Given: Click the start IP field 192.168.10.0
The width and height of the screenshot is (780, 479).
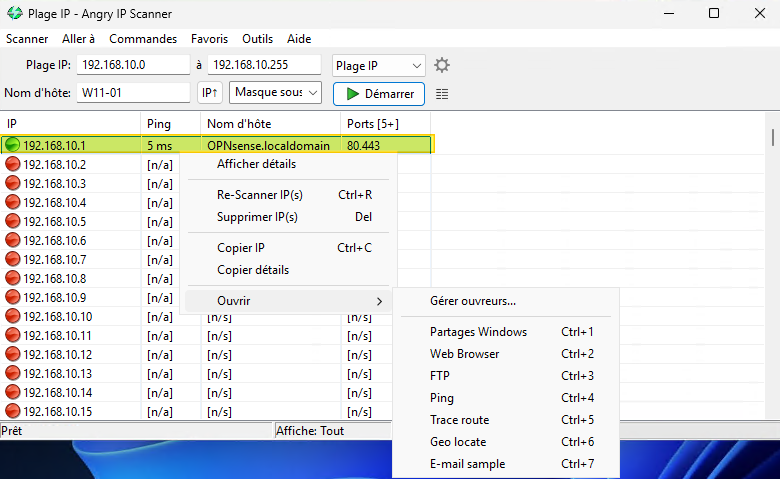Looking at the screenshot, I should [x=133, y=65].
